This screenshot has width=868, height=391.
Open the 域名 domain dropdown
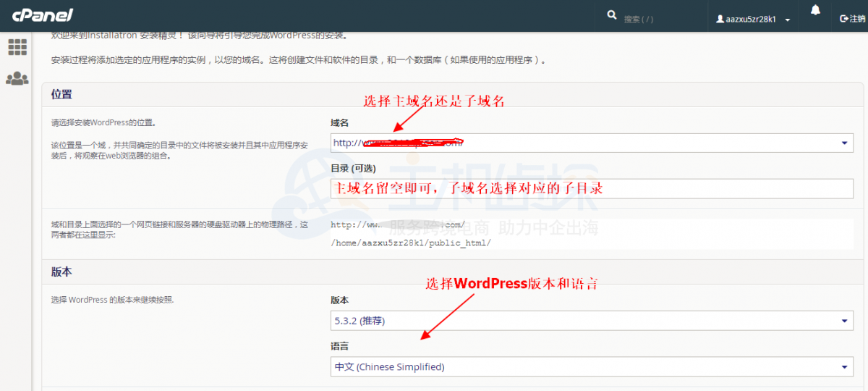click(592, 143)
